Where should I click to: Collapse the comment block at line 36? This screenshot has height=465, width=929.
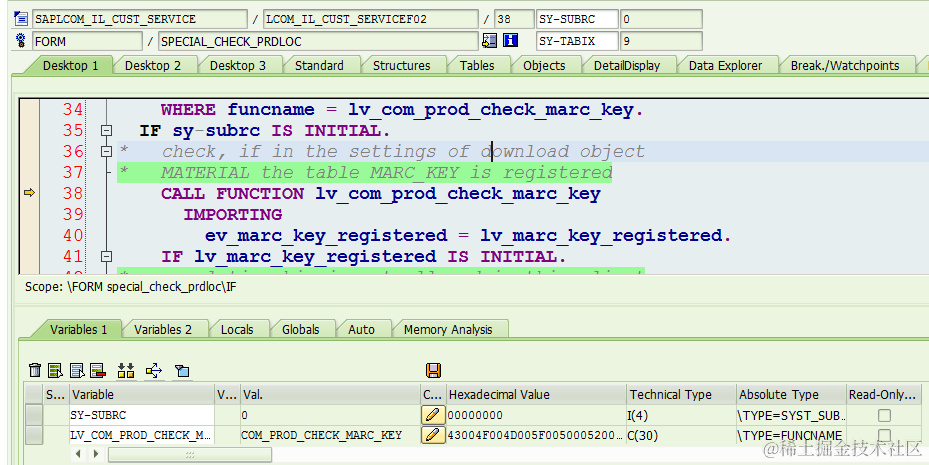pos(107,152)
